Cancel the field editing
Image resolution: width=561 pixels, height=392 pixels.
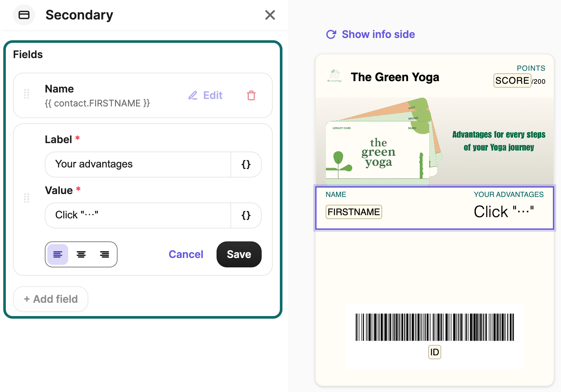186,254
